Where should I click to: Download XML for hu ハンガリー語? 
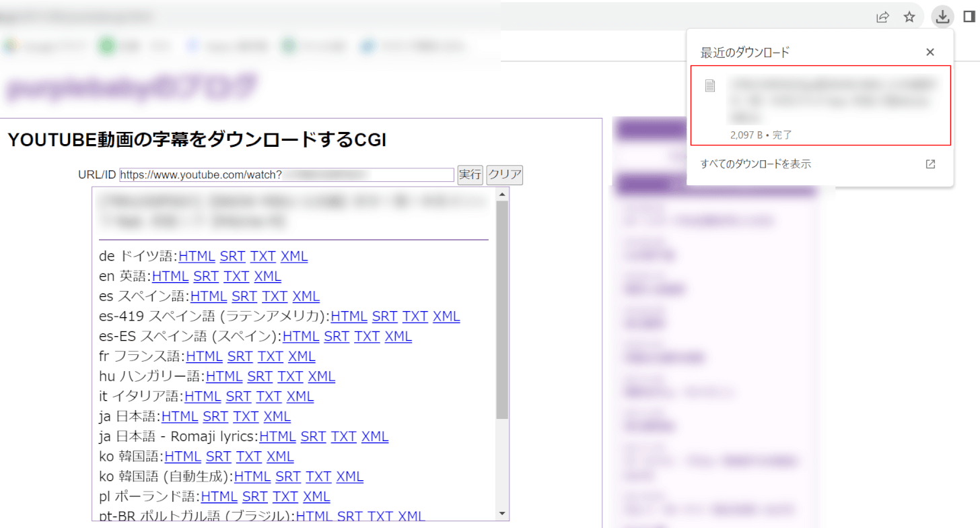(322, 376)
